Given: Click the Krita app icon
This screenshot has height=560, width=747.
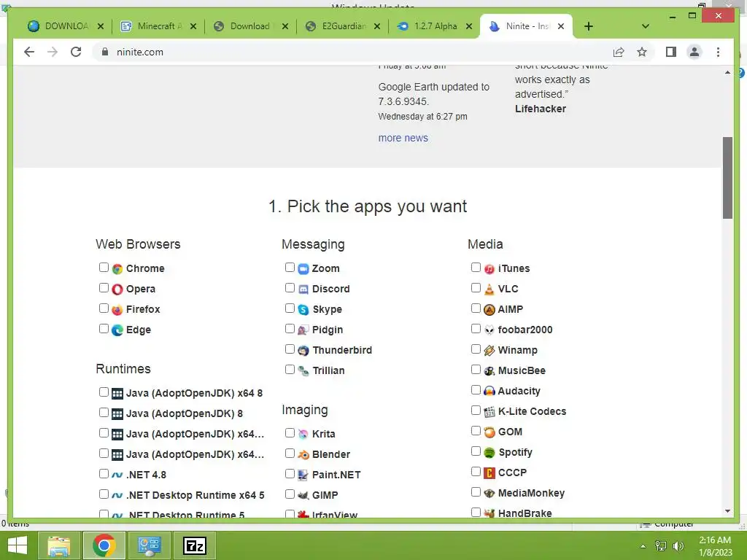Looking at the screenshot, I should tap(303, 435).
